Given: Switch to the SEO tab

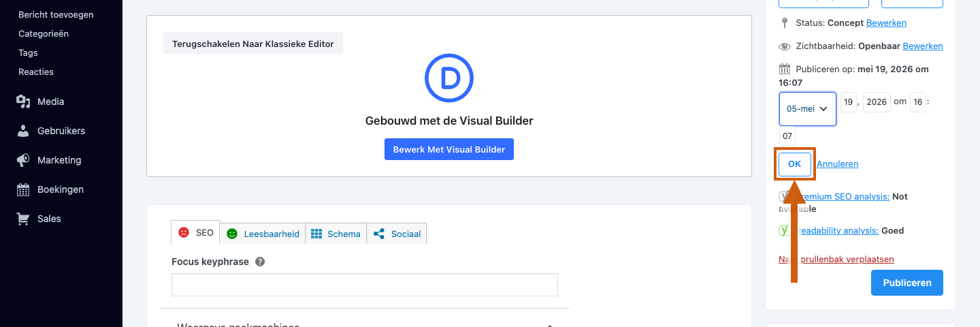Looking at the screenshot, I should click(196, 232).
